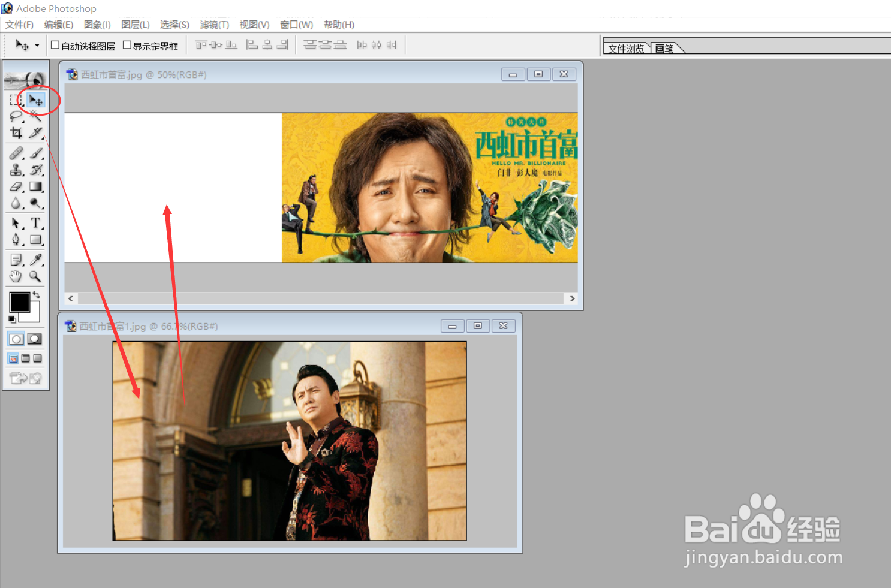Click the Jump to ImageReady button
The height and width of the screenshot is (588, 891).
click(x=25, y=378)
